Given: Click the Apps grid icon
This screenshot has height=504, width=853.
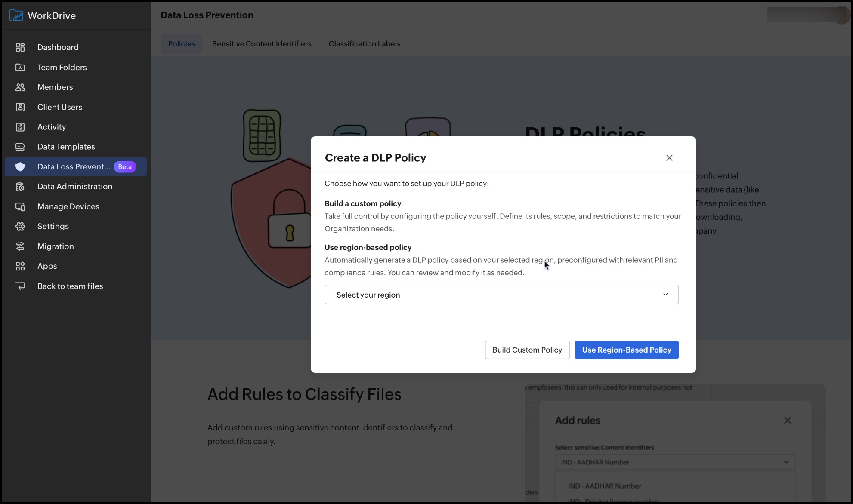Looking at the screenshot, I should point(20,266).
